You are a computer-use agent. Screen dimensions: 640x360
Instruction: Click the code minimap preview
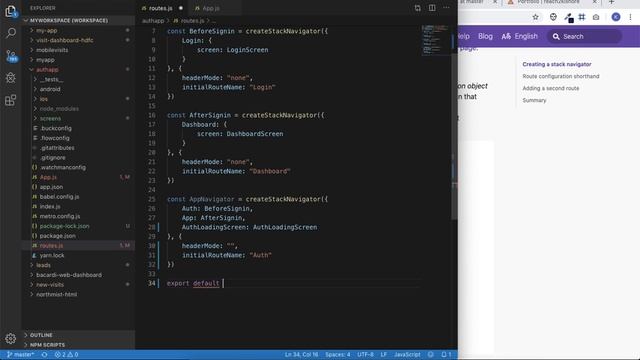coord(435,40)
